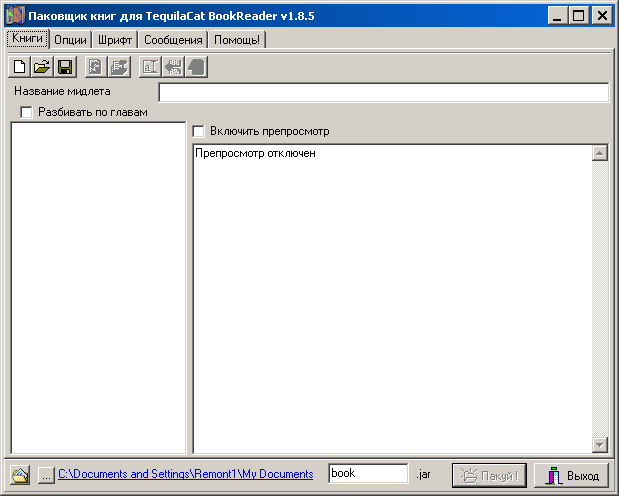Click the Выход exit button
Screen dimensions: 619x496
tap(571, 475)
